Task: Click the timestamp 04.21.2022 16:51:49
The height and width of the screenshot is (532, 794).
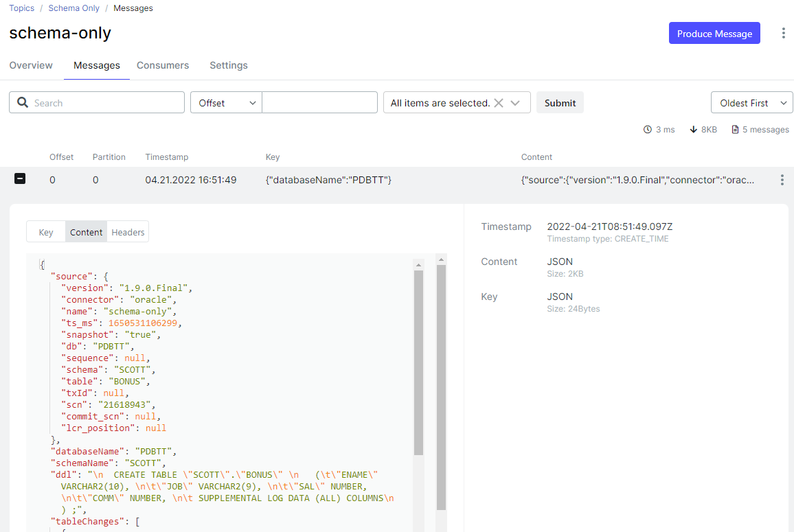Action: 190,180
